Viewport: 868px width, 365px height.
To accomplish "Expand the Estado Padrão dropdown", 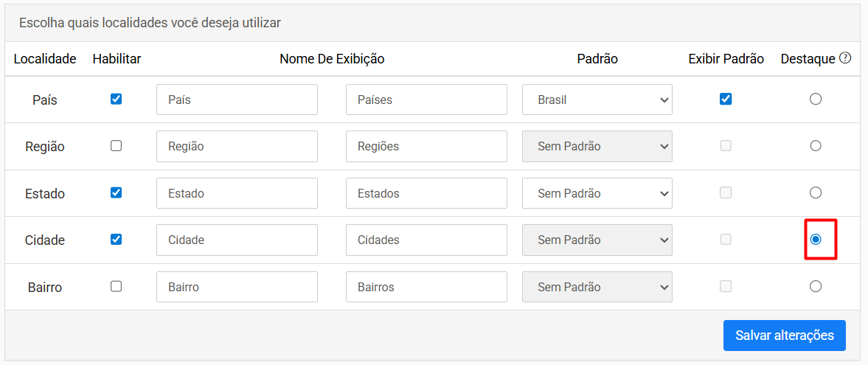I will click(597, 193).
